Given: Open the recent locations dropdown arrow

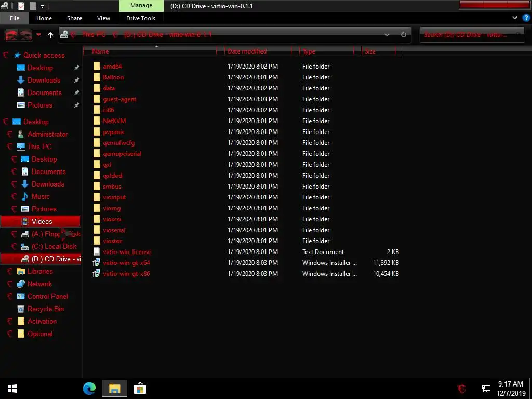Looking at the screenshot, I should click(x=38, y=35).
